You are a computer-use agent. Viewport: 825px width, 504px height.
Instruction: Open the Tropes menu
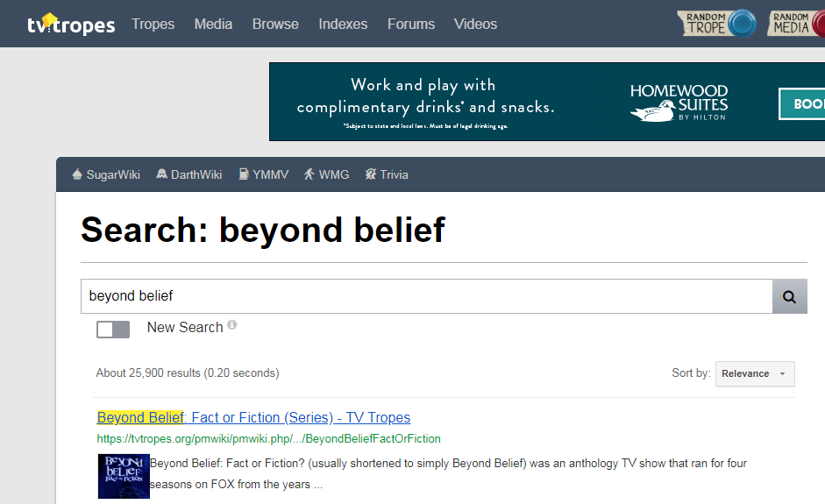click(x=153, y=25)
